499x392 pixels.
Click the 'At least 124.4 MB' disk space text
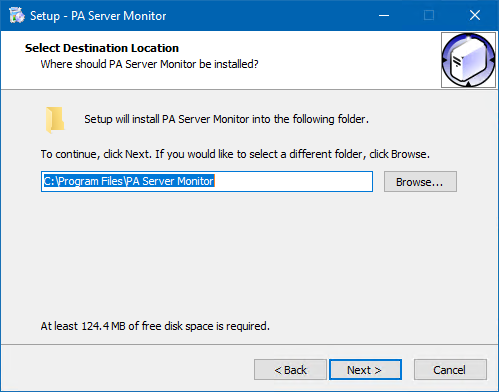tap(155, 326)
